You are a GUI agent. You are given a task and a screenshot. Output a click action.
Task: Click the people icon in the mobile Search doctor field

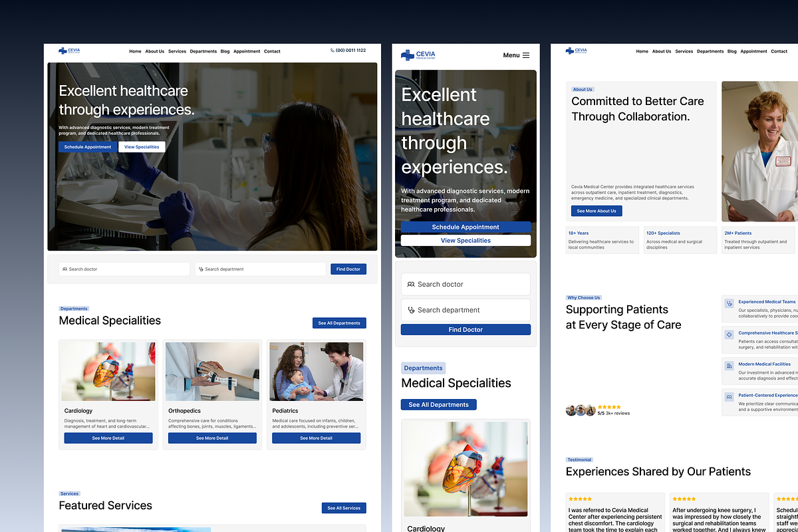pos(411,285)
